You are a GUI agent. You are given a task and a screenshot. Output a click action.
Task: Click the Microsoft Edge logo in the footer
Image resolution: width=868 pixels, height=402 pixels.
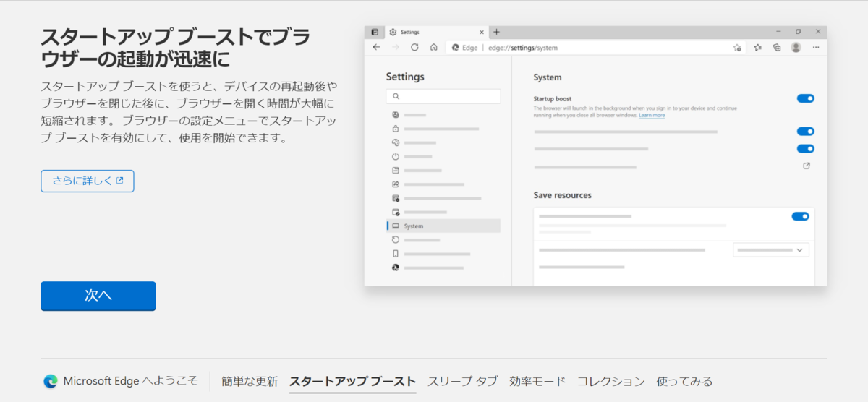point(50,381)
